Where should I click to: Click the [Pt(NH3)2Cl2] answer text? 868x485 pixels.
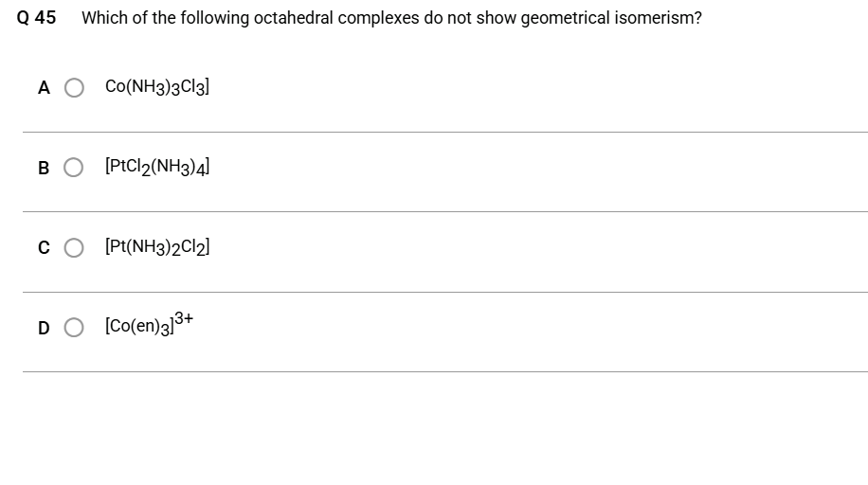[x=157, y=247]
